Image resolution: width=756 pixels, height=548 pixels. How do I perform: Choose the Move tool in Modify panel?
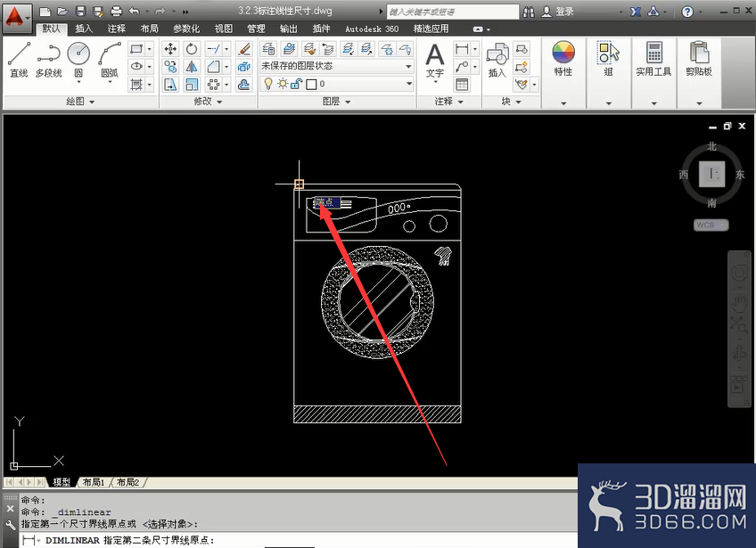[170, 49]
